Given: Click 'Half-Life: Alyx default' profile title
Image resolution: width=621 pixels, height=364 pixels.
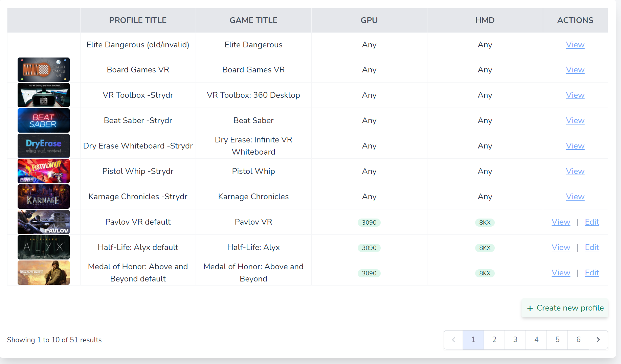Looking at the screenshot, I should point(138,247).
